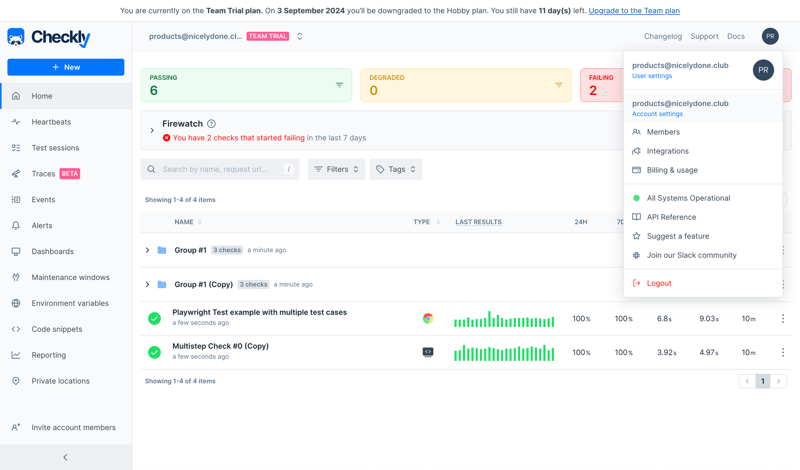Screen dimensions: 800x470
Task: Click the blue New button
Action: tap(66, 67)
